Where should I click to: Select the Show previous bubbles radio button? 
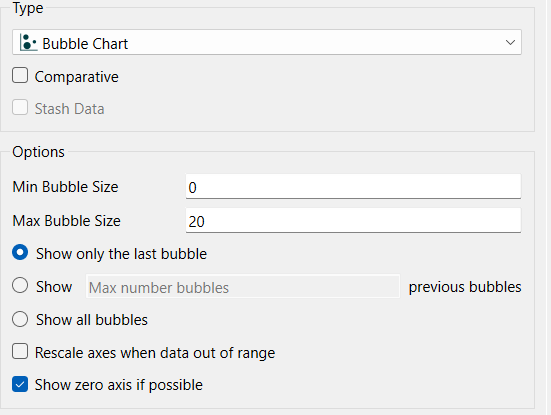20,285
